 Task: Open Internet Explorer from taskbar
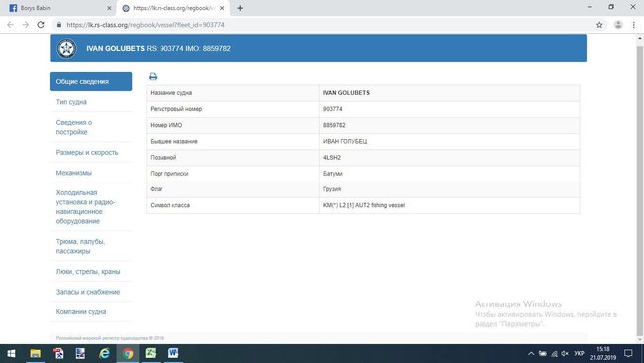coord(104,353)
